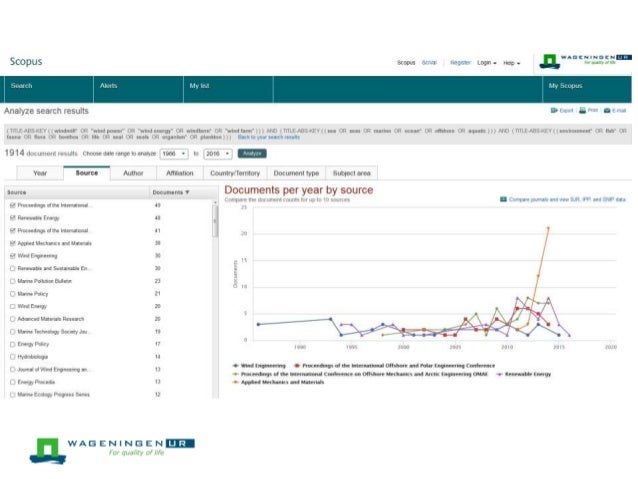Click Wind Engineering legend marker
Viewport: 638px width, 479px height.
click(235, 366)
